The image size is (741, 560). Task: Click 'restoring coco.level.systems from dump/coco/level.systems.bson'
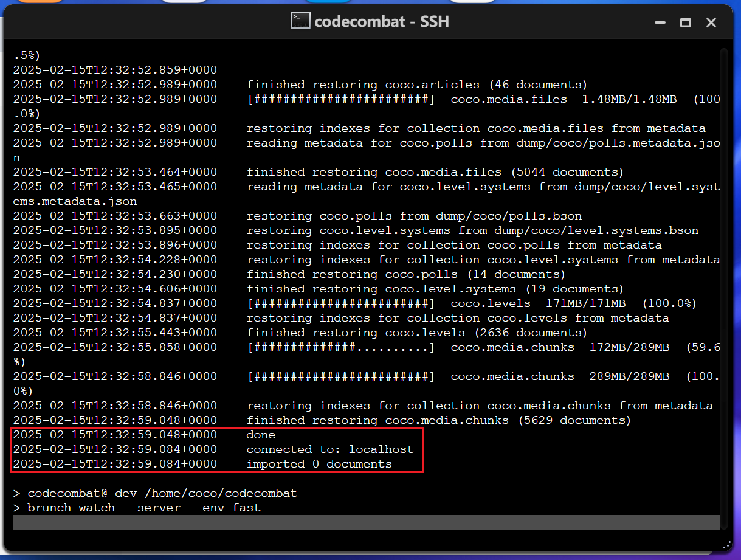(x=472, y=230)
